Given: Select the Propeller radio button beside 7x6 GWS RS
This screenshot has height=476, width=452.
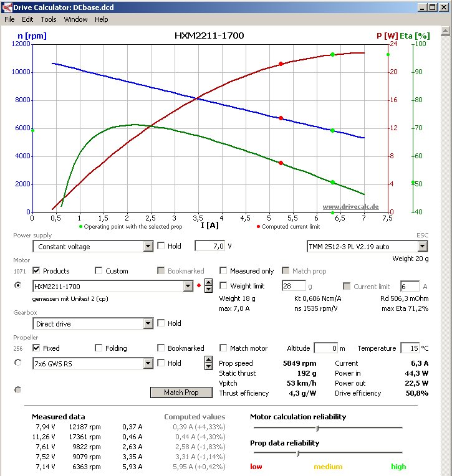Looking at the screenshot, I should pos(17,363).
